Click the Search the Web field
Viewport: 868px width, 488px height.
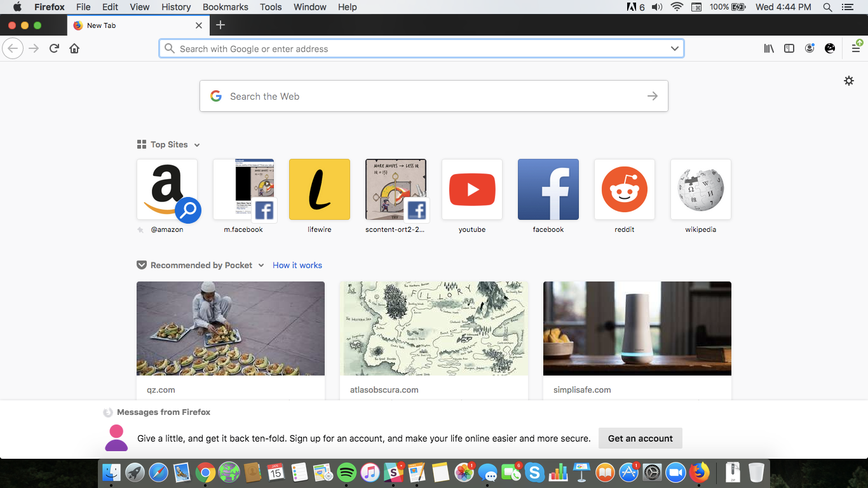point(434,96)
